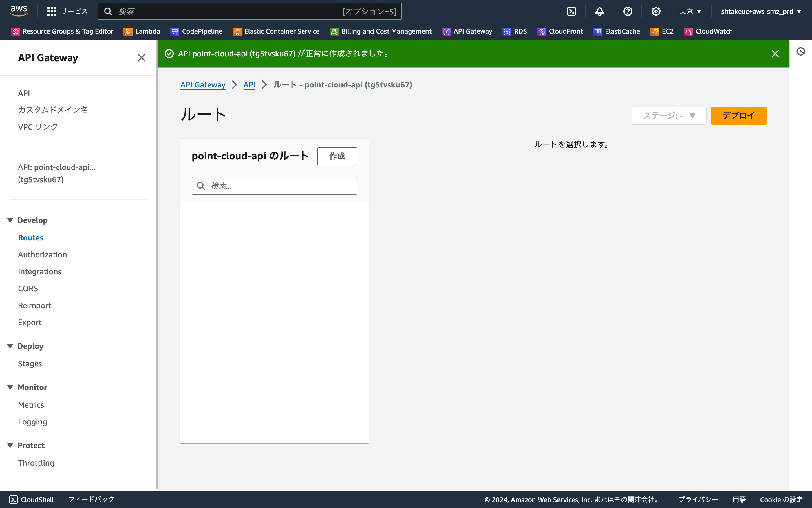Open the notifications bell icon

point(600,11)
